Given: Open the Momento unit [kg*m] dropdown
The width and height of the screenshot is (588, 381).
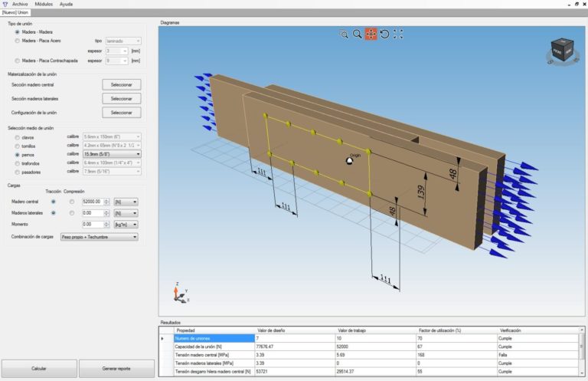Looking at the screenshot, I should click(126, 225).
